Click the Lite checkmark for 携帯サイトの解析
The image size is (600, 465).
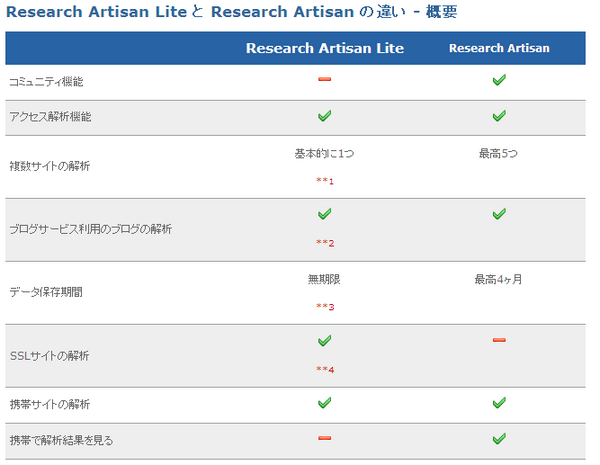point(324,403)
